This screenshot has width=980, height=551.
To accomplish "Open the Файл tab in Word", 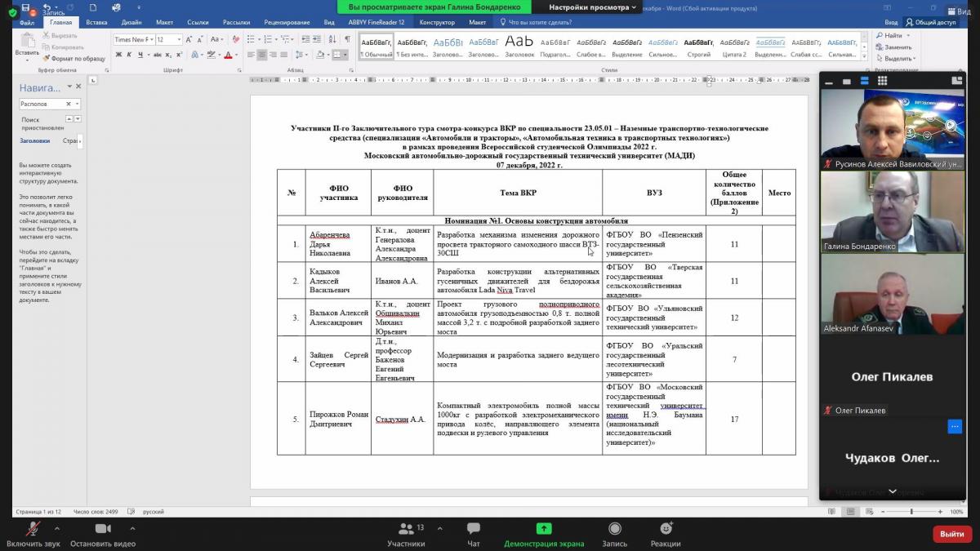I will tap(27, 22).
